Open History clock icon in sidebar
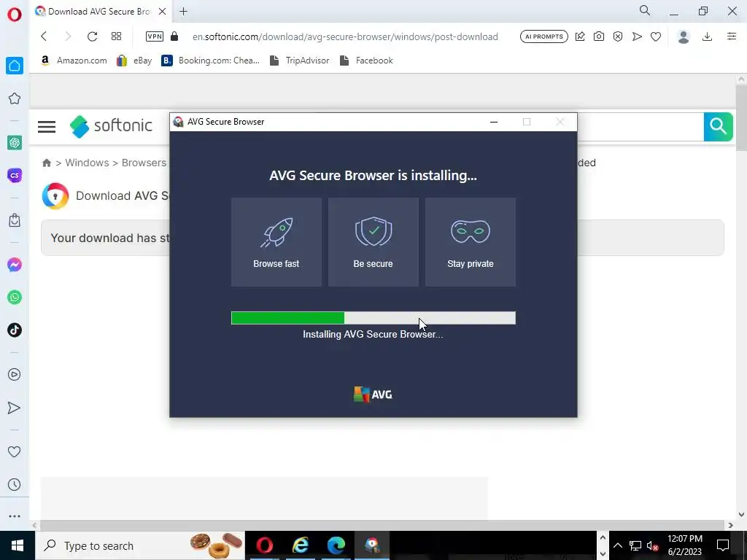 coord(15,484)
